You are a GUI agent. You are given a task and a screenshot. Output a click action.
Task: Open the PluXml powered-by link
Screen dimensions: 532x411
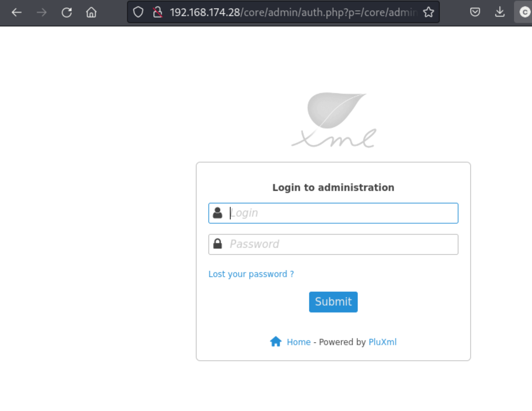tap(382, 342)
